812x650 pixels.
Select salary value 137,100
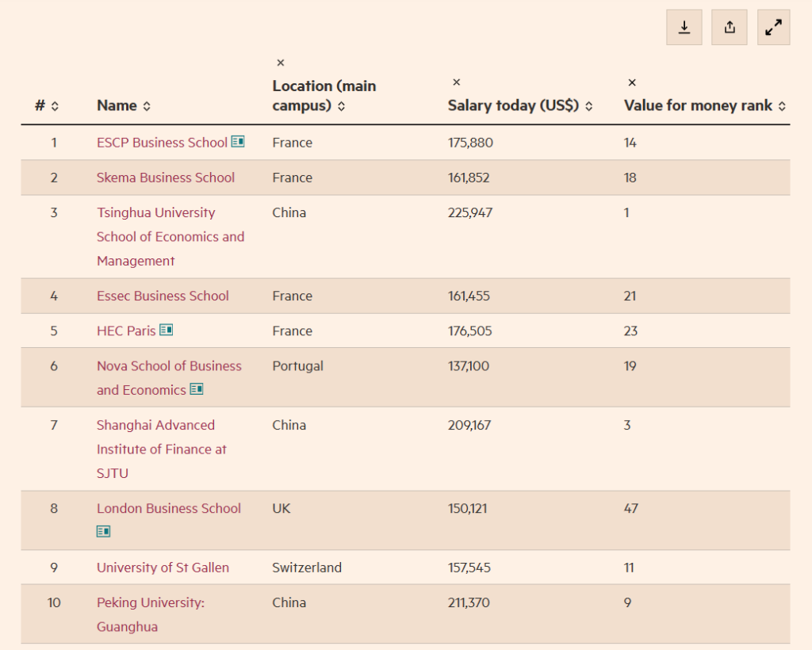point(468,366)
